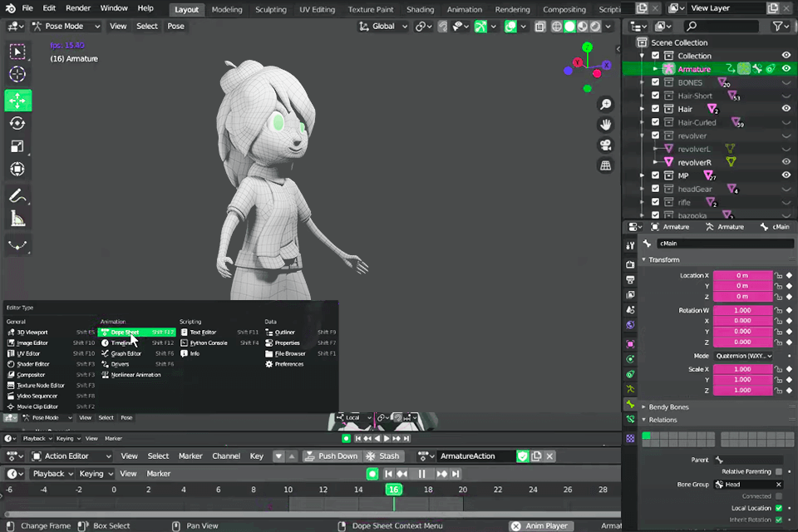Activate the Rotate tool
Screen dimensions: 798x532
pos(17,122)
